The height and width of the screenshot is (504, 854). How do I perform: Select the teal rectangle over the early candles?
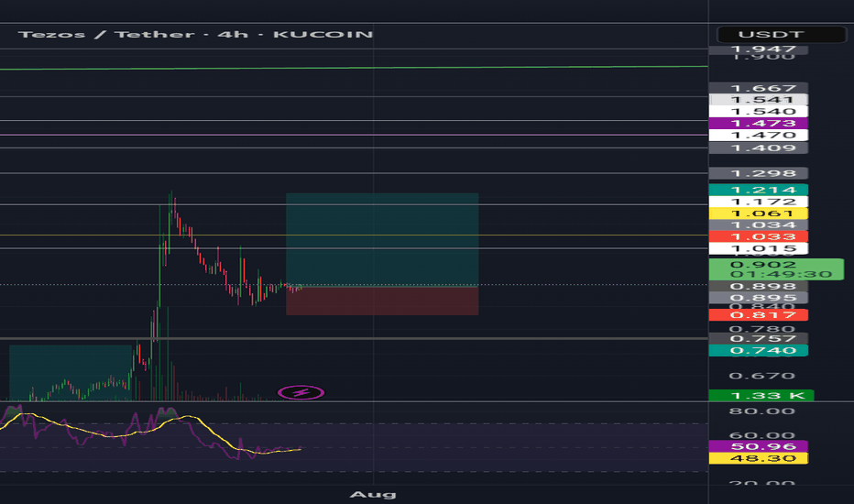click(x=71, y=373)
